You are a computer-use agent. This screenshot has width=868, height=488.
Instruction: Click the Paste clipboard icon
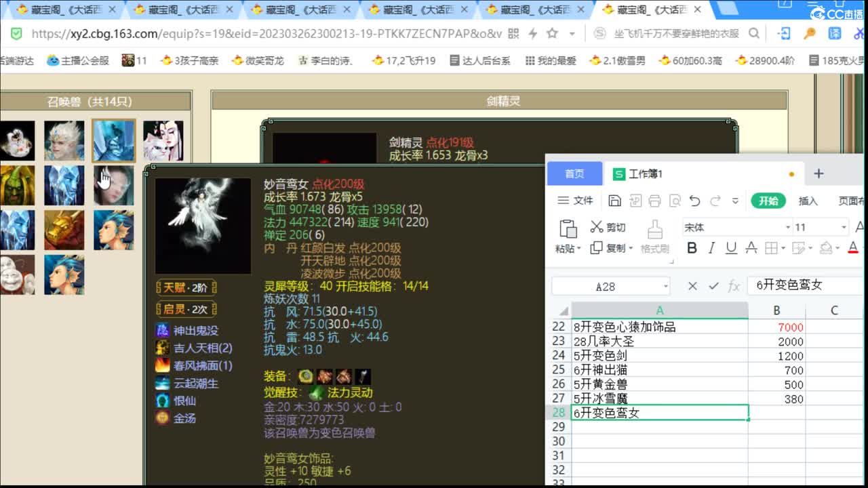(x=568, y=229)
